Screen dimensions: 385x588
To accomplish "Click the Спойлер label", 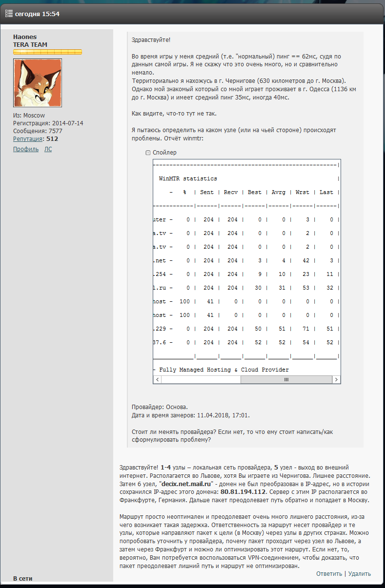I will (164, 153).
